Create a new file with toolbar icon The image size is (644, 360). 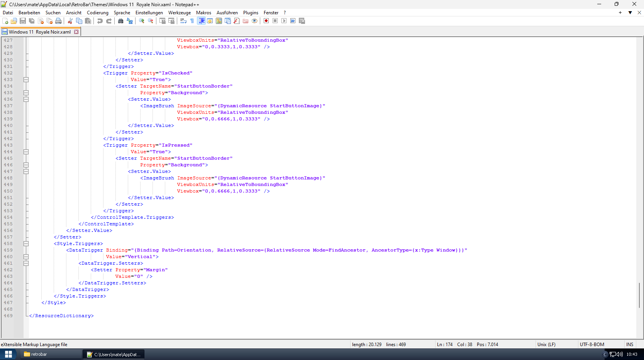pos(5,21)
